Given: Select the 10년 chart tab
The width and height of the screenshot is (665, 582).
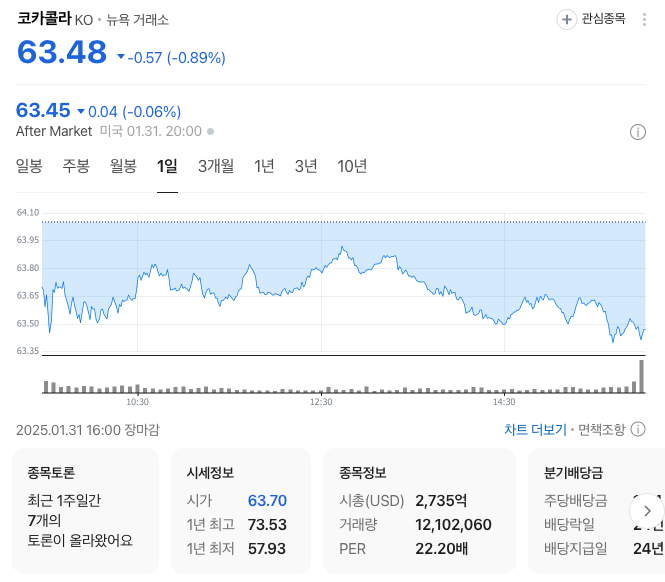Looking at the screenshot, I should pyautogui.click(x=352, y=166).
